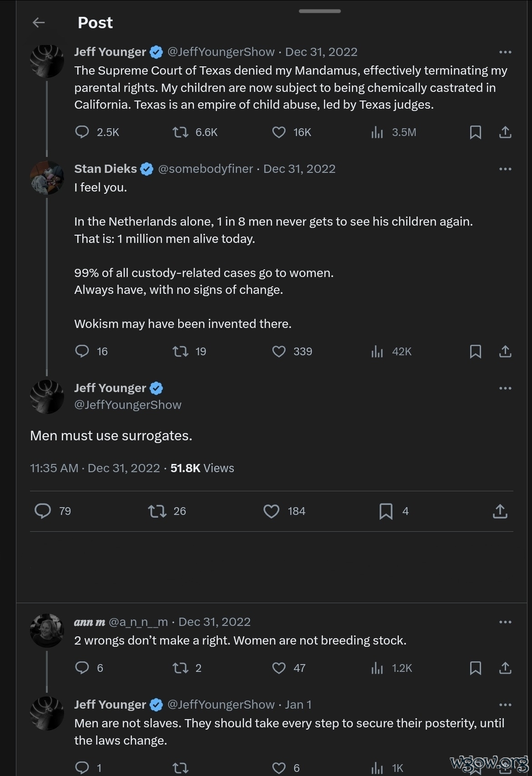Reply to ann m's breeding stock comment
The image size is (532, 776).
coord(82,668)
